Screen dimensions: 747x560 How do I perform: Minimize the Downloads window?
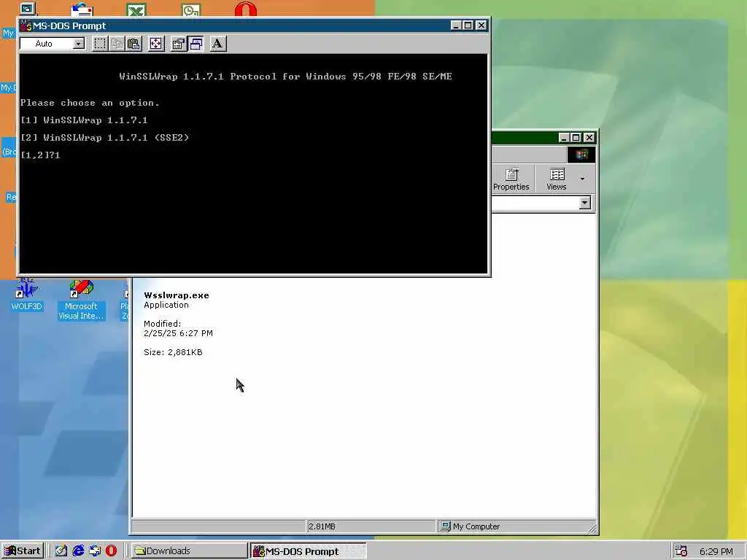[564, 138]
